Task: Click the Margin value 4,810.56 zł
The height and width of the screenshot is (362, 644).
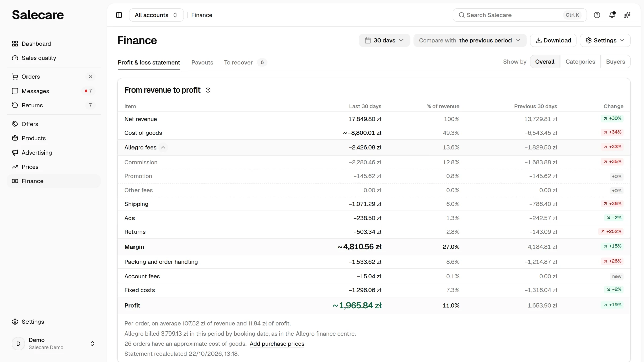Action: 360,247
